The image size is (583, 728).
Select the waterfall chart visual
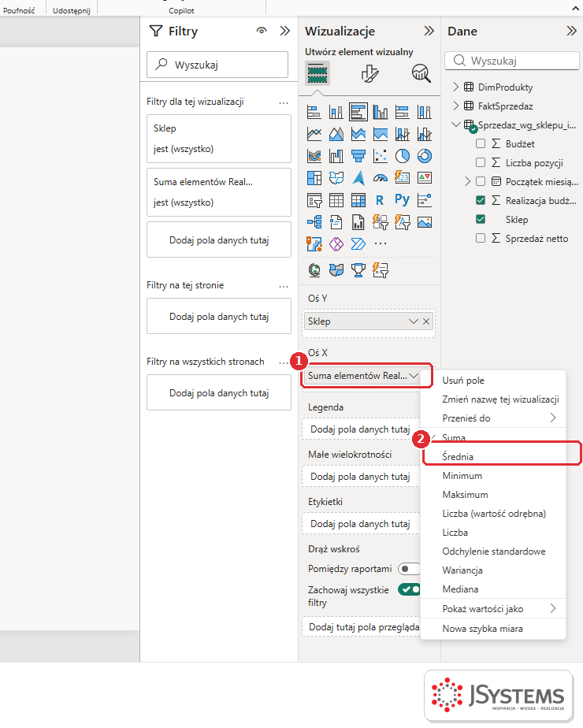336,156
